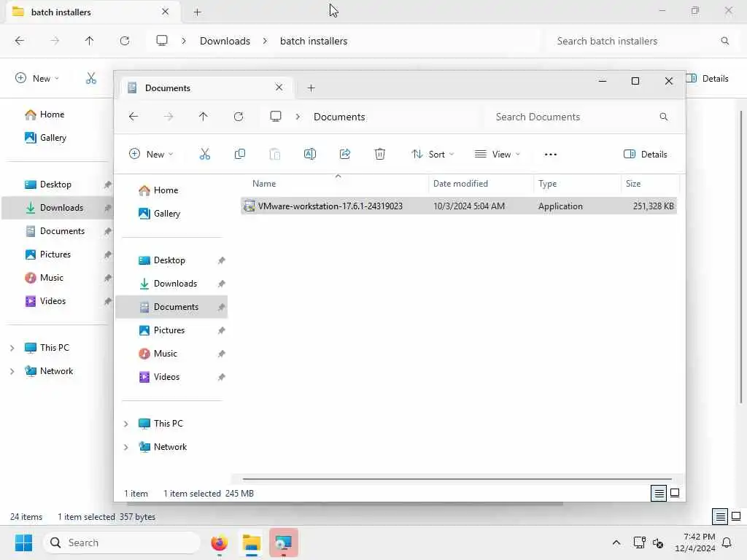
Task: Delete the selected VMware file
Action: pos(379,154)
